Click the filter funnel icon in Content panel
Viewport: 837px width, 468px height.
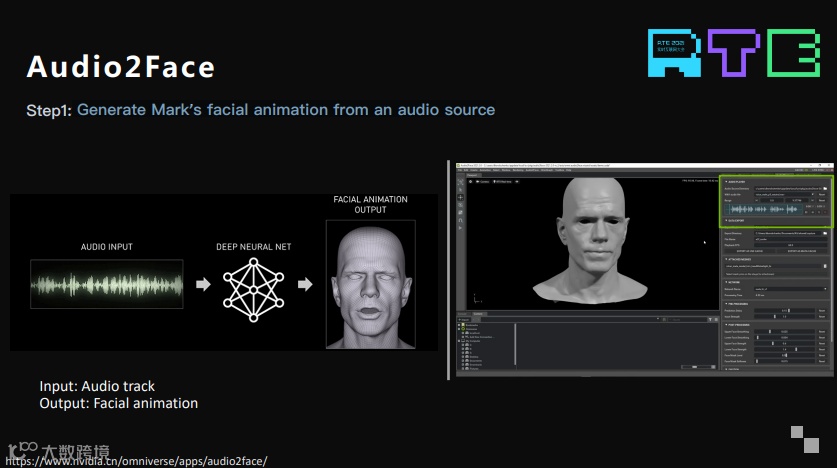coord(710,320)
